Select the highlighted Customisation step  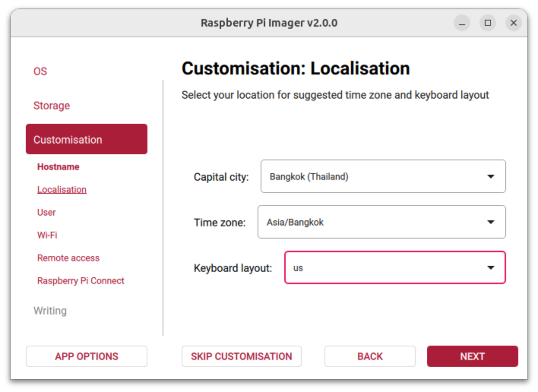pos(87,139)
